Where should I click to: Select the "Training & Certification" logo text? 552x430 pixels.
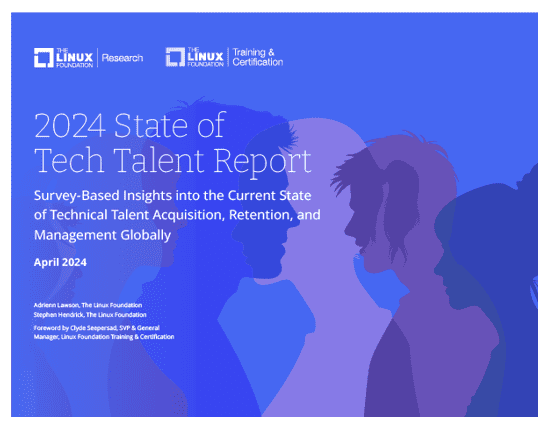click(258, 57)
